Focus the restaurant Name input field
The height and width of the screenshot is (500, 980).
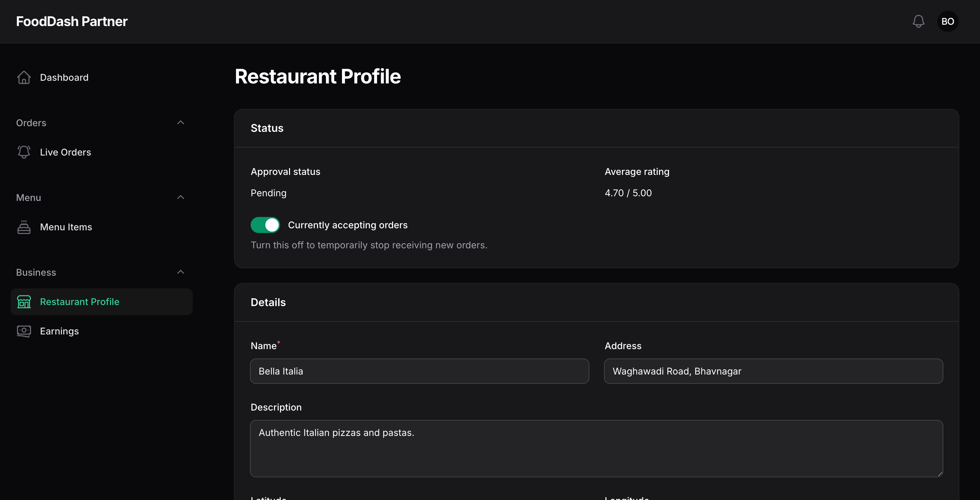420,371
